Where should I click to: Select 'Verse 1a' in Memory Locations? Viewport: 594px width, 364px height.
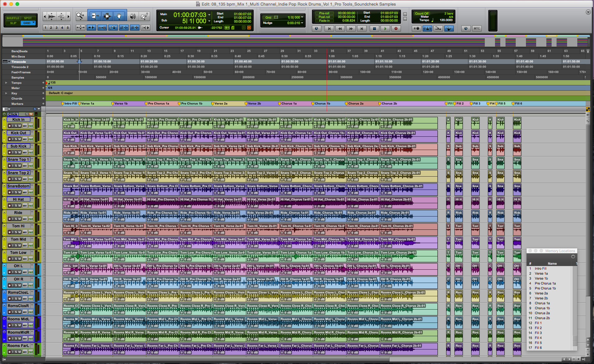pos(541,273)
